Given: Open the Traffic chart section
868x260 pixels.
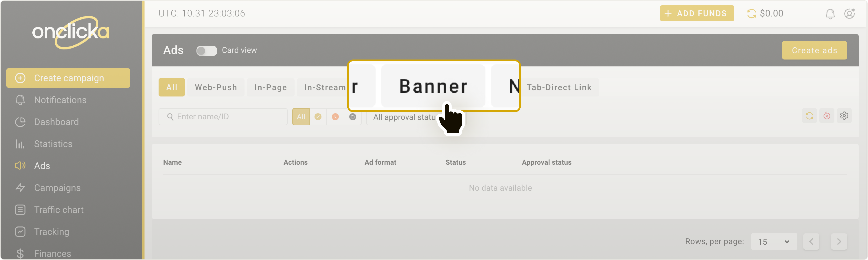Looking at the screenshot, I should (x=20, y=210).
